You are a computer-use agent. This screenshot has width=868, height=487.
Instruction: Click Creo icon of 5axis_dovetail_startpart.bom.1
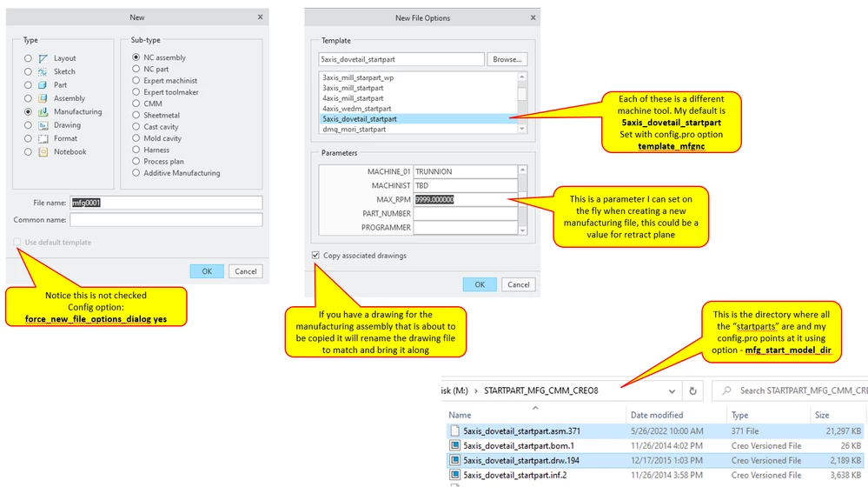(x=454, y=445)
